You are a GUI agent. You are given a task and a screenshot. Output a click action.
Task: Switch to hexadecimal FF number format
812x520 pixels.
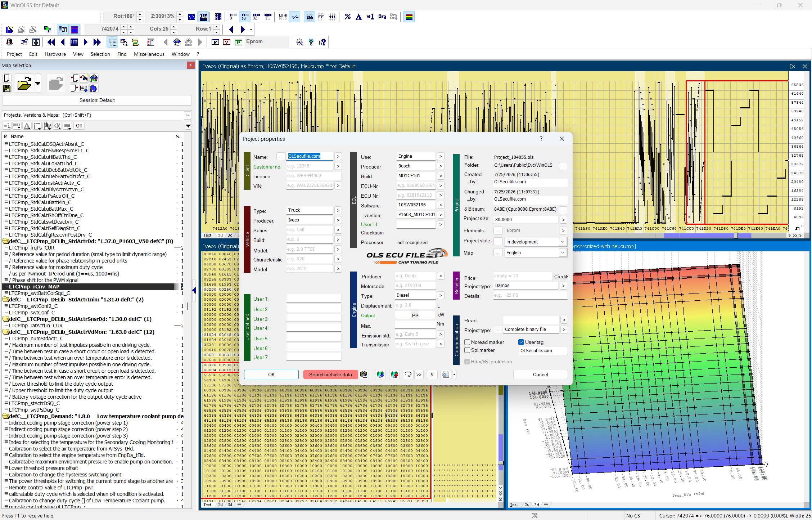(x=321, y=17)
